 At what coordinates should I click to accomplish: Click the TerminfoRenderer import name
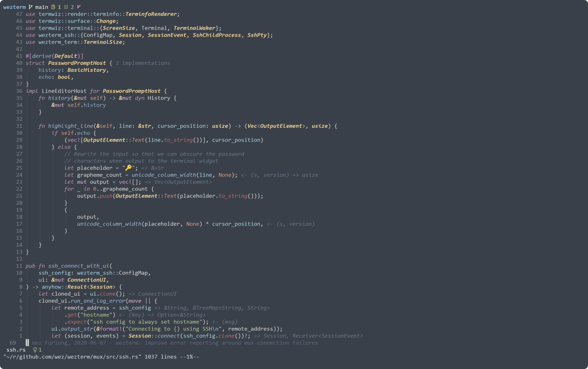pos(151,14)
